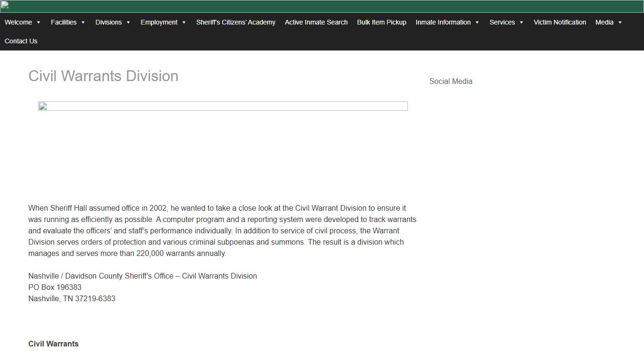Image resolution: width=644 pixels, height=362 pixels.
Task: Open the Inmate Information dropdown
Action: point(443,22)
